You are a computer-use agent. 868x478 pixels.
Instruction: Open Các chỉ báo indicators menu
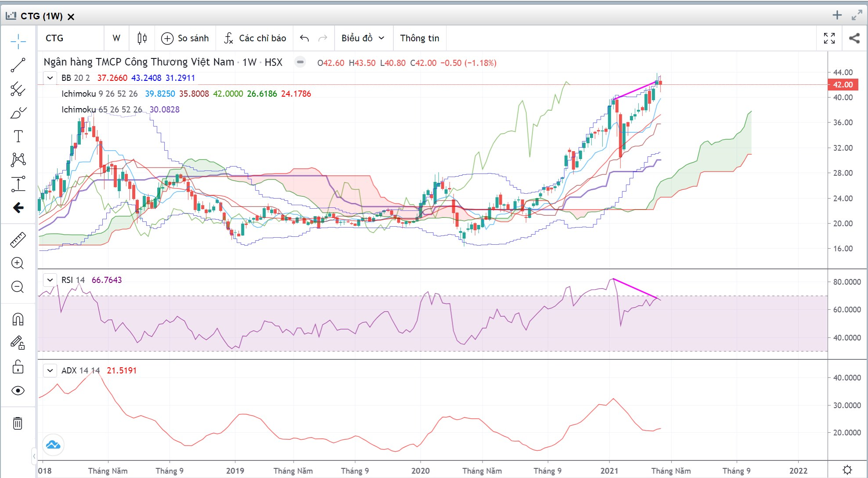[255, 38]
